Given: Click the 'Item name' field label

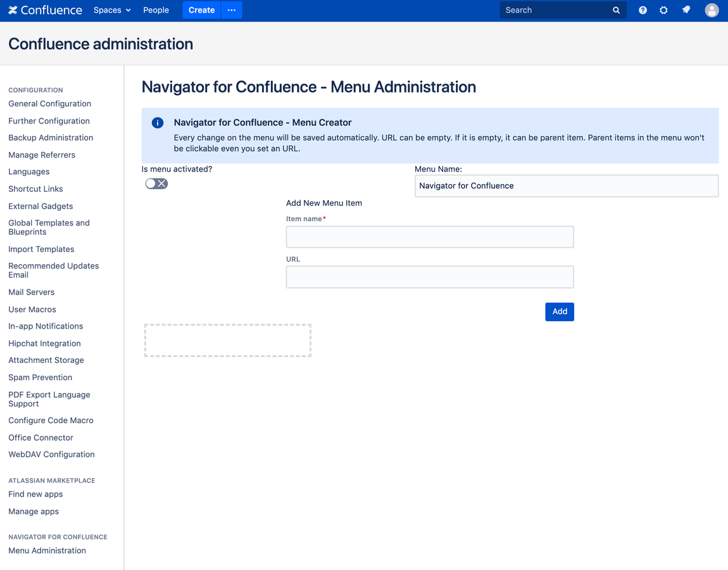Looking at the screenshot, I should coord(304,218).
